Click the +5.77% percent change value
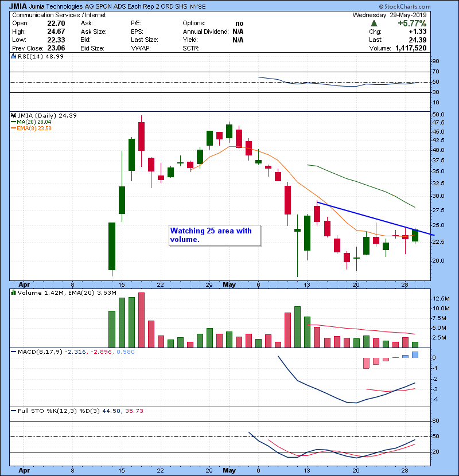The height and width of the screenshot is (476, 459). [x=412, y=24]
